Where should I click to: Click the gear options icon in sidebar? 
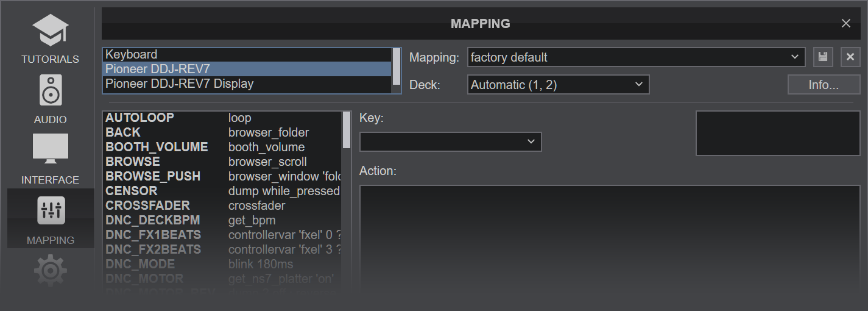pos(51,270)
